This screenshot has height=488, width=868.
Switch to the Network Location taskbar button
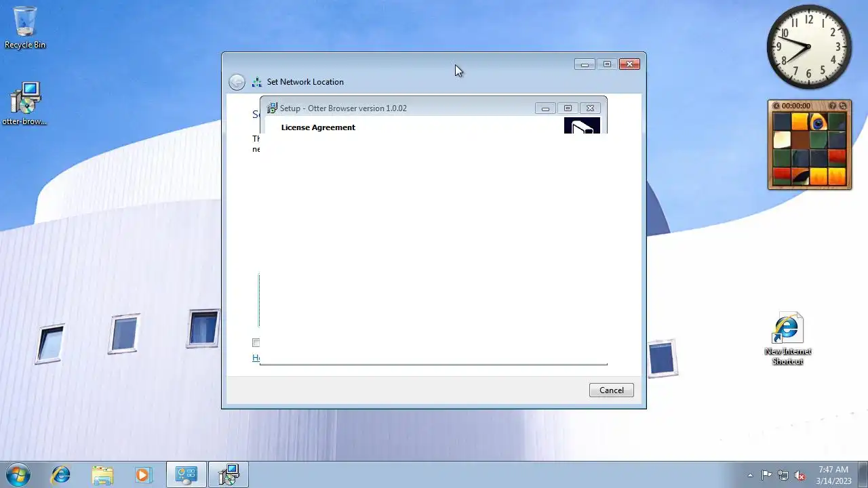click(186, 474)
